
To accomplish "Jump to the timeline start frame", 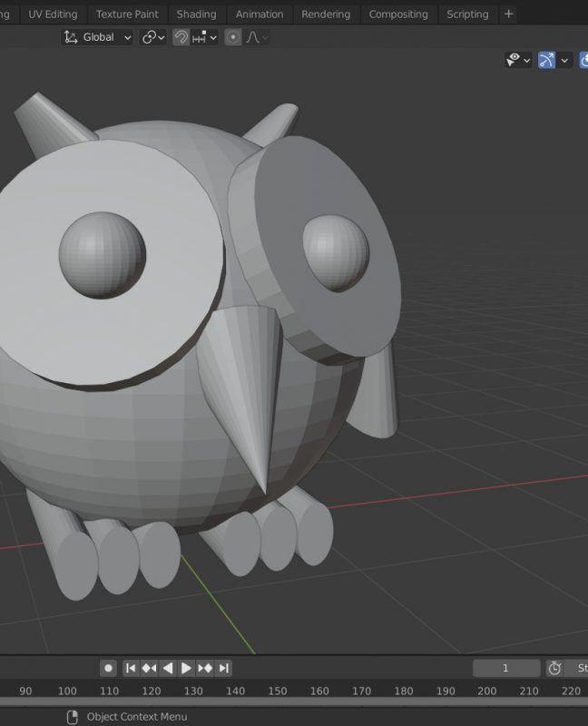I will click(x=131, y=668).
